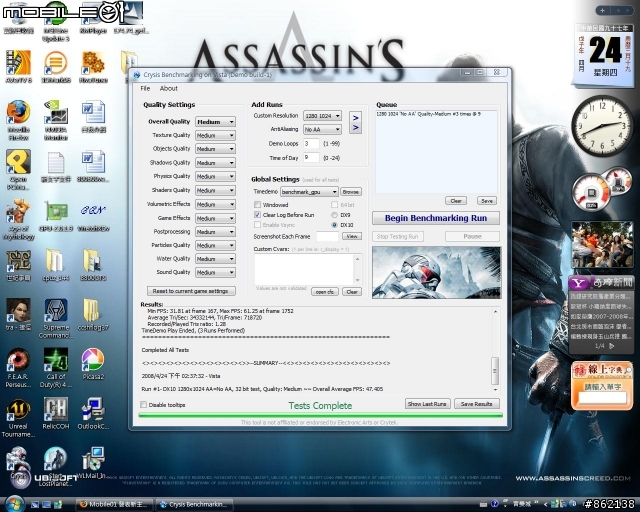Enable the Windowed checkbox
640x512 pixels.
coord(258,205)
